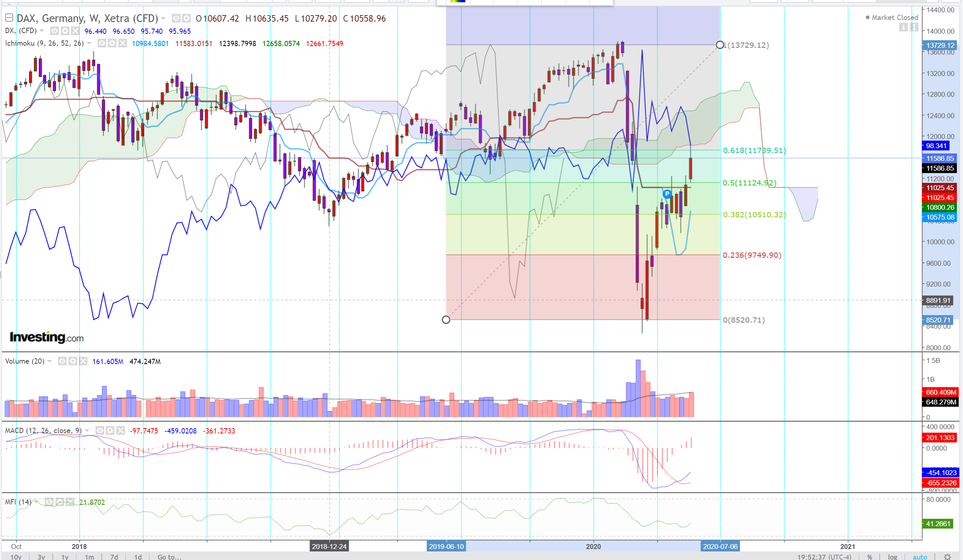Viewport: 963px width, 560px height.
Task: Open DAX main series settings gear
Action: click(186, 18)
